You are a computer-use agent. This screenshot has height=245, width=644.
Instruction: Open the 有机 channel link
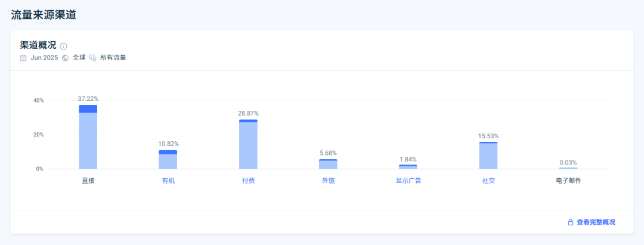(x=168, y=181)
